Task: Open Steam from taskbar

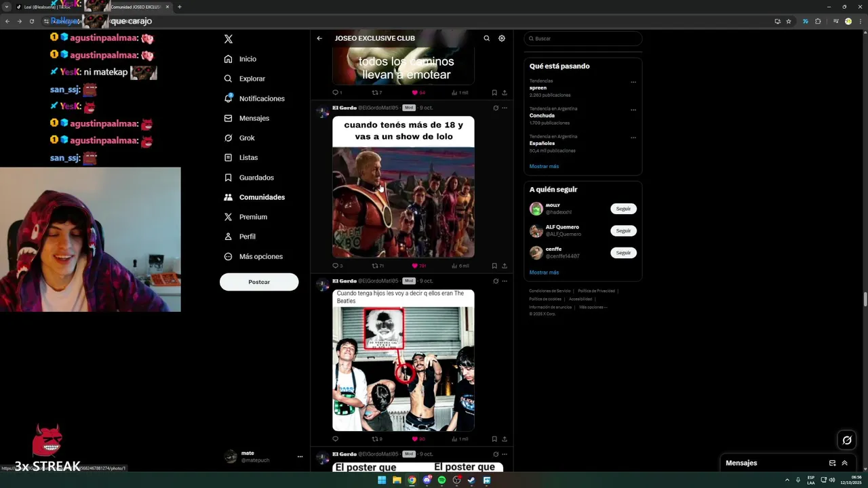Action: click(471, 480)
